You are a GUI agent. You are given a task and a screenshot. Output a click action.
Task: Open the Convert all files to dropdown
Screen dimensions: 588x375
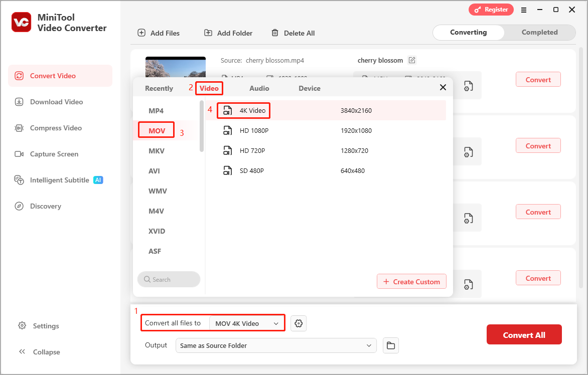coord(246,323)
